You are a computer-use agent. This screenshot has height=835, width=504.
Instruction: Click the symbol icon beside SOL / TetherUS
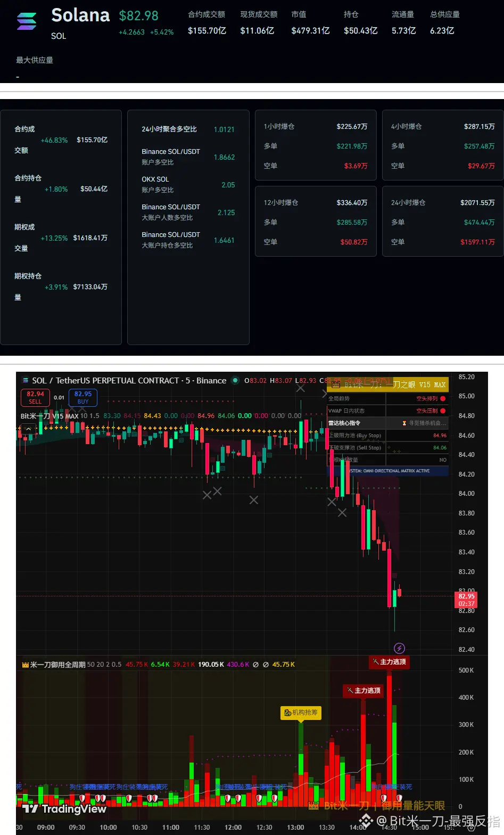click(25, 381)
